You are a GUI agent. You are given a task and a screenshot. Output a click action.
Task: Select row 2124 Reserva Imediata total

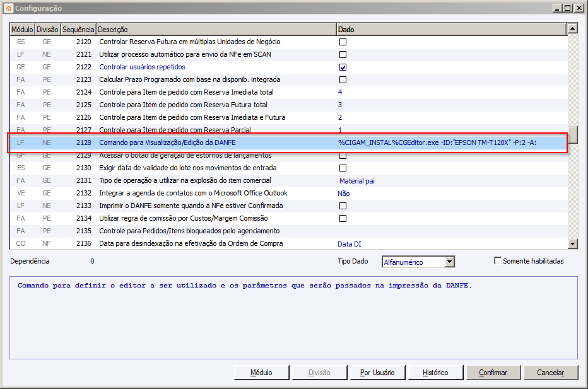pyautogui.click(x=288, y=92)
